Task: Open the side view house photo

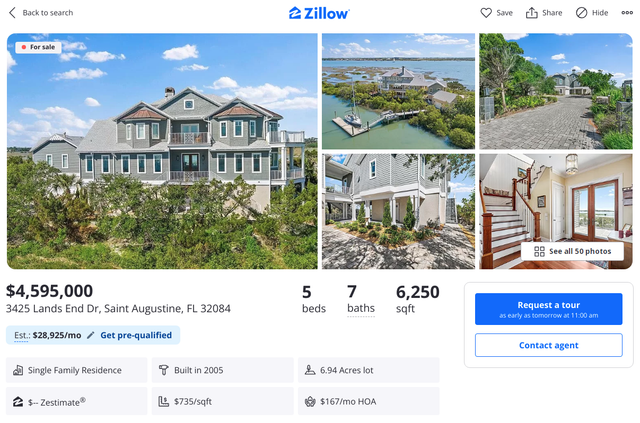Action: tap(398, 211)
